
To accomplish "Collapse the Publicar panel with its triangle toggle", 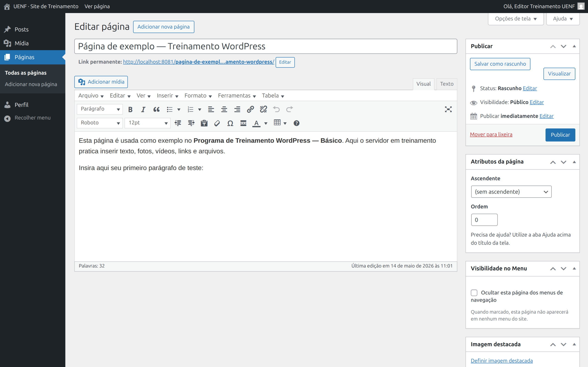I will [574, 46].
